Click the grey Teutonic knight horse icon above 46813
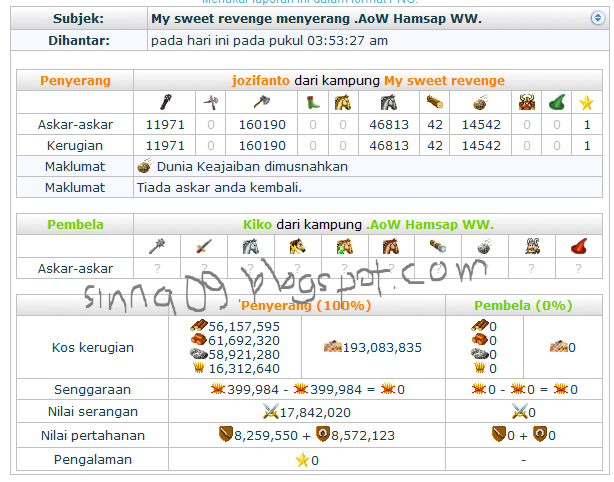 (x=389, y=103)
